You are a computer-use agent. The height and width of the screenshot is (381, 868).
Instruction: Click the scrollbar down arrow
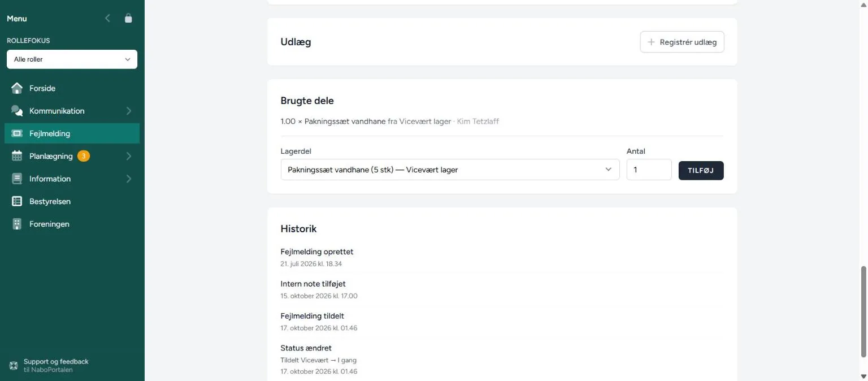click(x=863, y=376)
